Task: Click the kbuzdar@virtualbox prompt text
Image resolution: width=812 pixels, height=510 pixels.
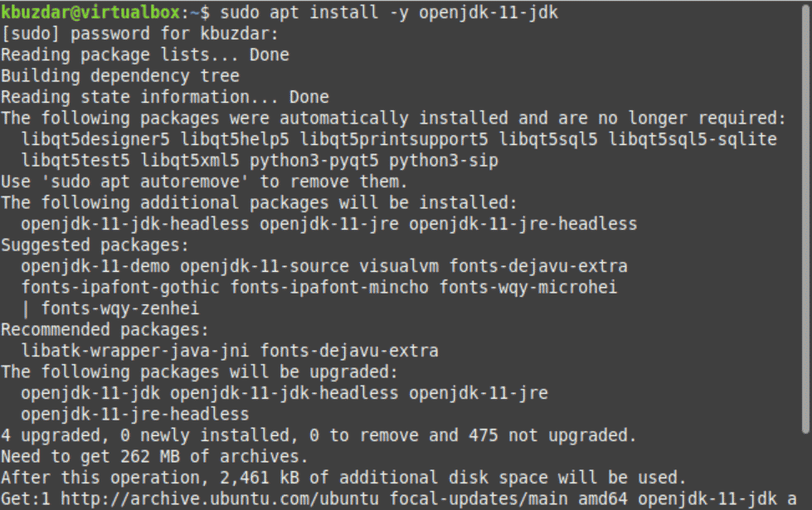Action: (90, 12)
